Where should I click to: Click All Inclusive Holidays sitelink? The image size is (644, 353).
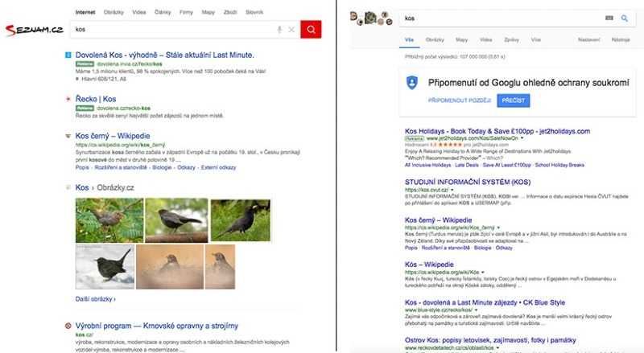pos(427,165)
